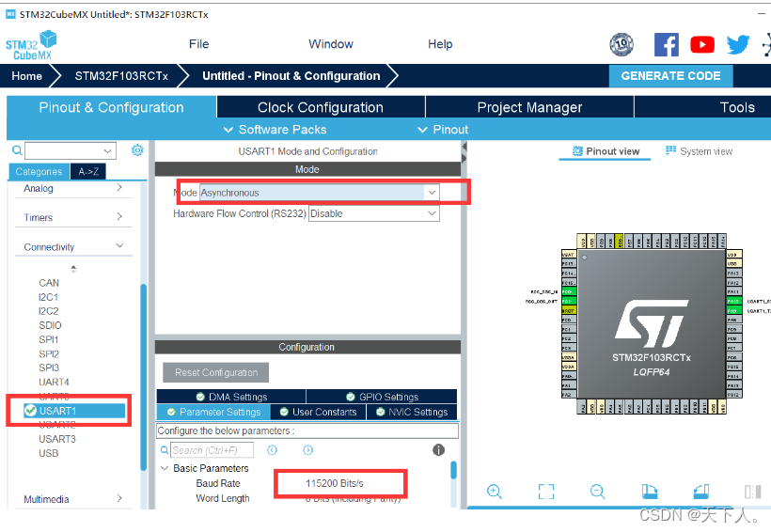Click the green check icon beside USART1
This screenshot has height=532, width=771.
[30, 410]
